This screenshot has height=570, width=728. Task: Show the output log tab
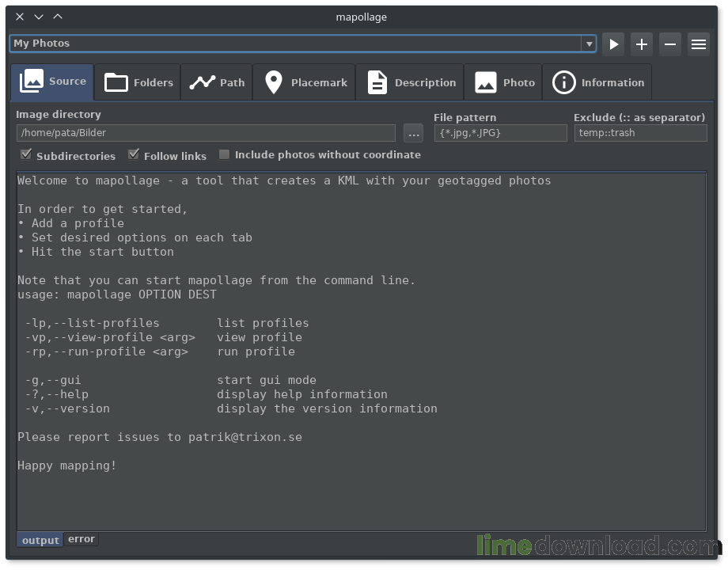[40, 540]
